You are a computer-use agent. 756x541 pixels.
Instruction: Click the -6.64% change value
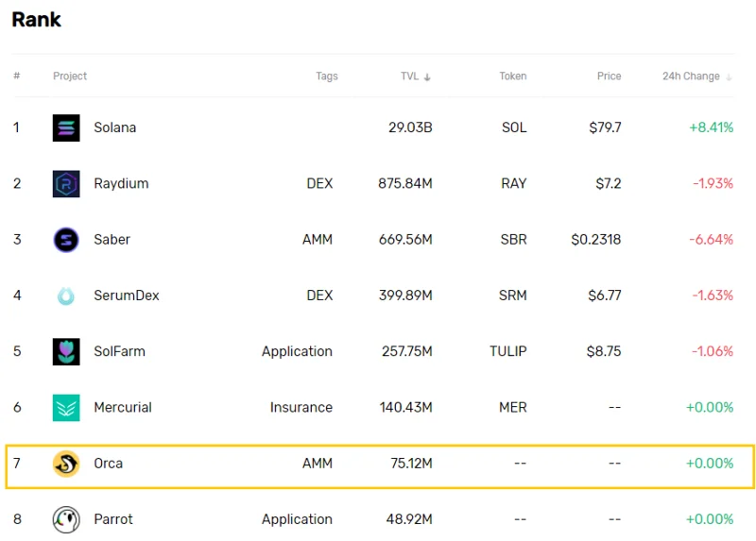point(712,240)
